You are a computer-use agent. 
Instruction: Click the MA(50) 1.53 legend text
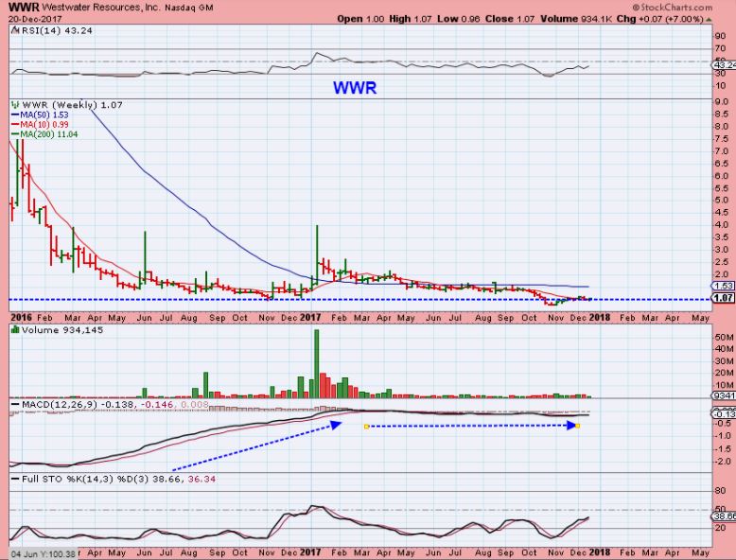44,115
